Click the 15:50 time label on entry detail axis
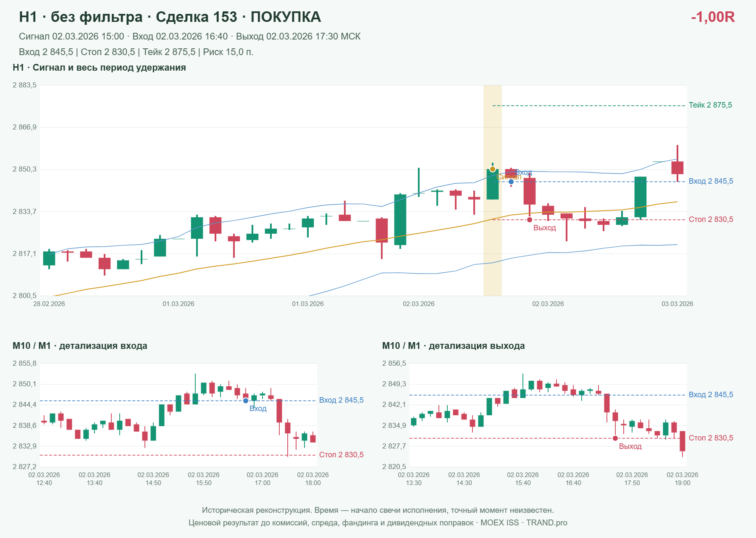 click(204, 483)
